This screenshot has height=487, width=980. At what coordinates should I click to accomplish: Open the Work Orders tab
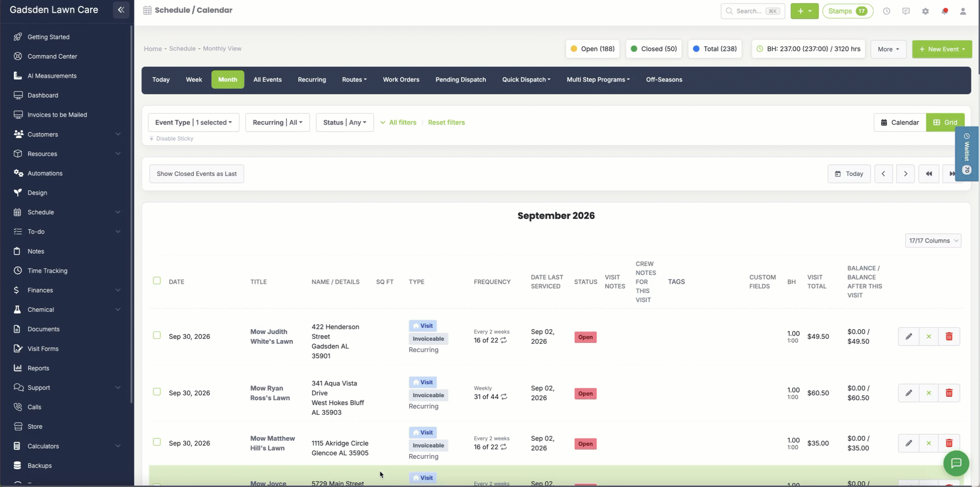(x=401, y=80)
